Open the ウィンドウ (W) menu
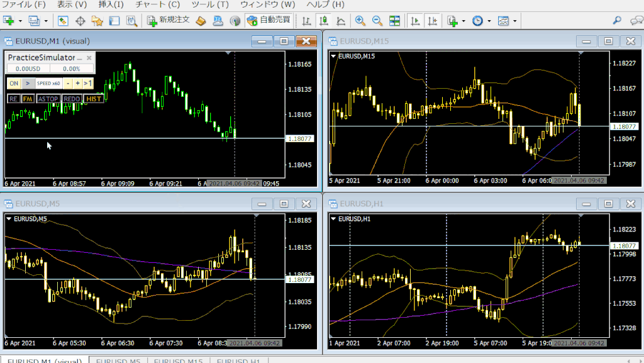Screen dimensions: 644x363 pos(267,4)
